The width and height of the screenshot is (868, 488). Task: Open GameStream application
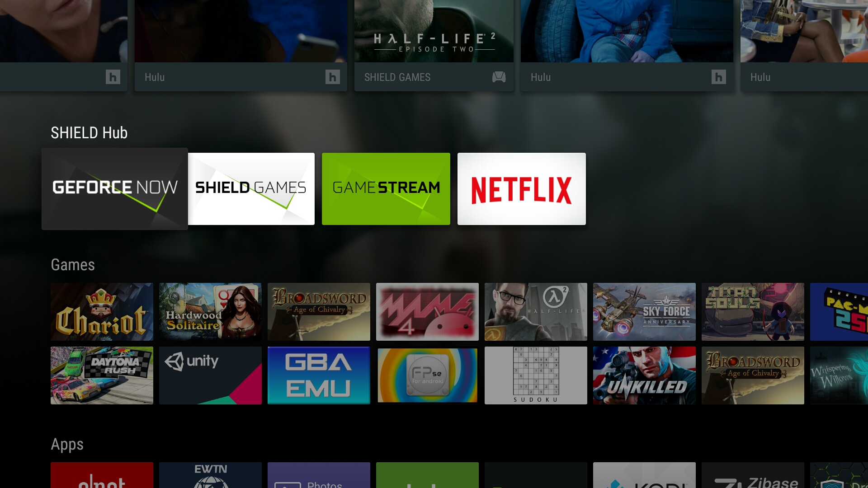click(386, 188)
